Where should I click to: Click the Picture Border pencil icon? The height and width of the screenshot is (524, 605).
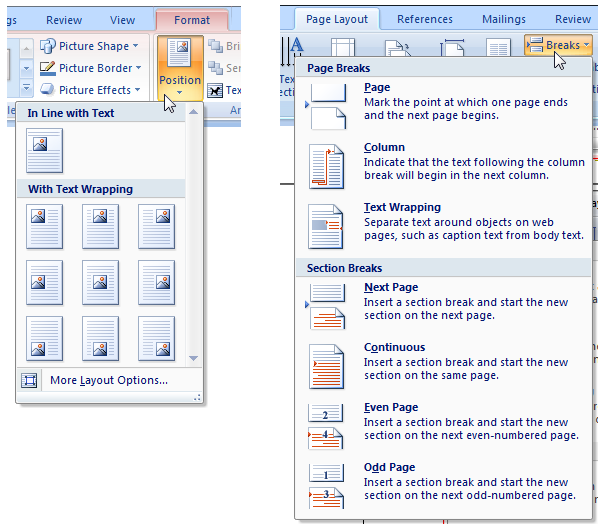click(48, 68)
